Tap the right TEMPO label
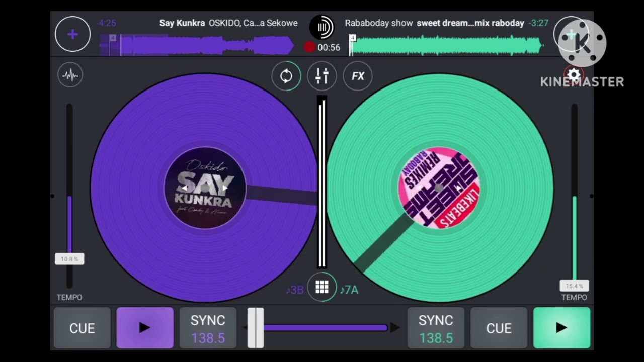Image resolution: width=644 pixels, height=362 pixels. tap(574, 297)
